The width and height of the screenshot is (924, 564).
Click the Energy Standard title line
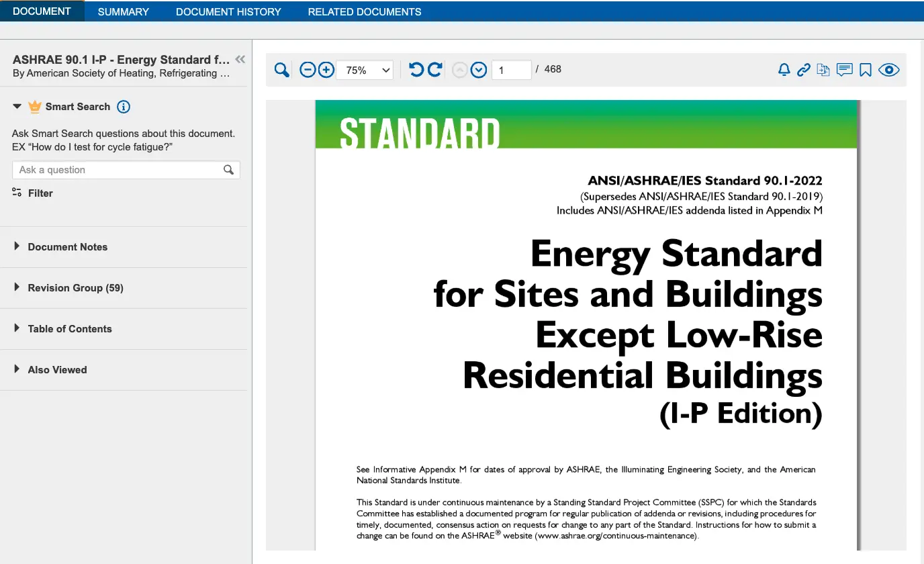tap(677, 253)
